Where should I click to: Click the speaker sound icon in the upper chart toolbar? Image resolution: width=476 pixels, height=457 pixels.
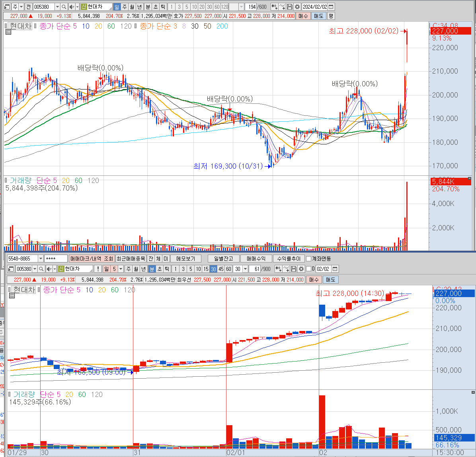tap(71, 7)
